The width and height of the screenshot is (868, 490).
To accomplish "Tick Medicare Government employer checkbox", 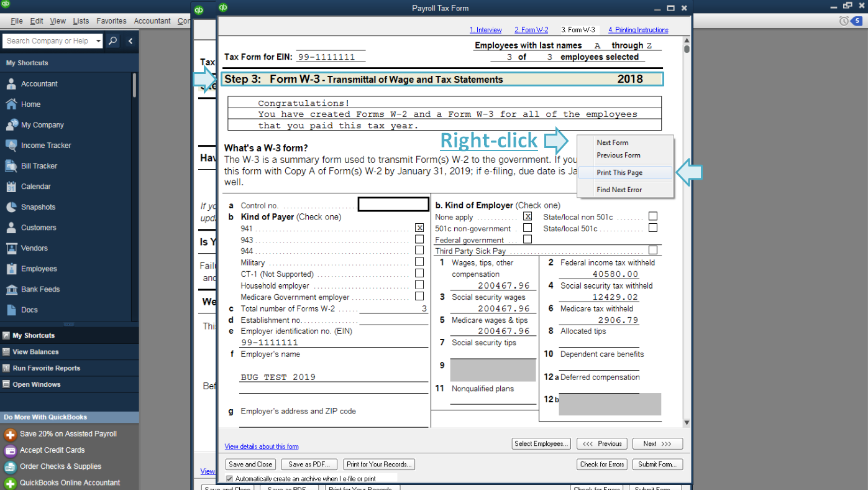I will coord(419,297).
